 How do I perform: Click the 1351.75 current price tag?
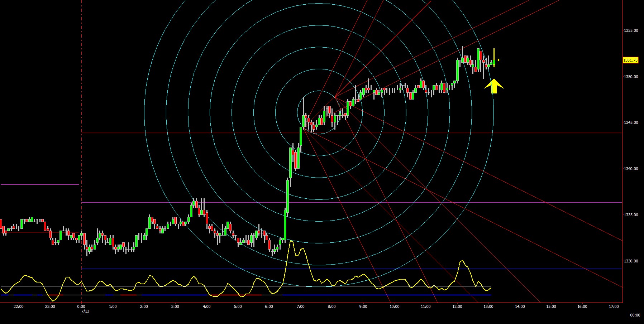point(630,60)
